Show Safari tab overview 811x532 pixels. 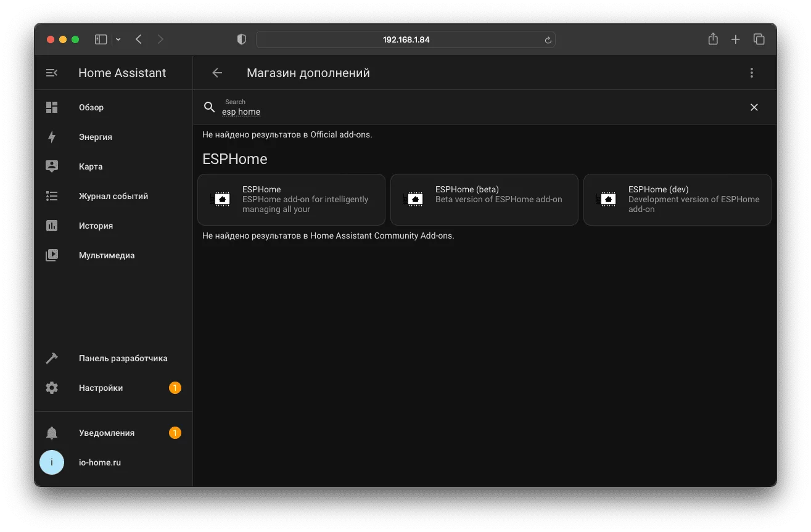pos(759,39)
